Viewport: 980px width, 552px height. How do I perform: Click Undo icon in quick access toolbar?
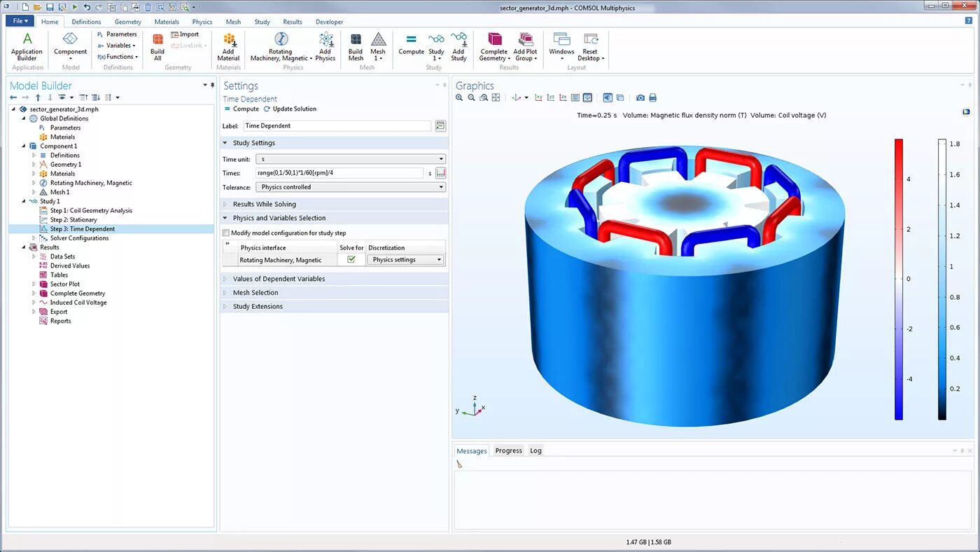(x=87, y=7)
